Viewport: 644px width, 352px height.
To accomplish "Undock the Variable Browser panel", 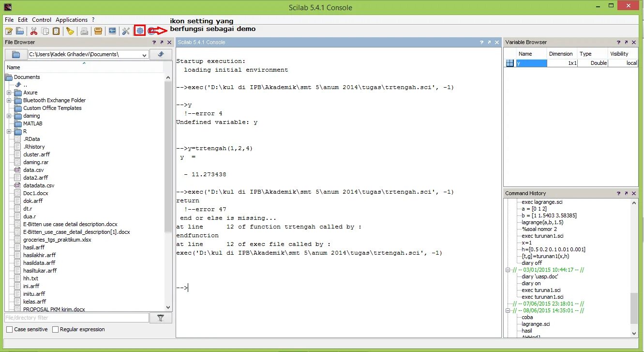I will coord(626,43).
